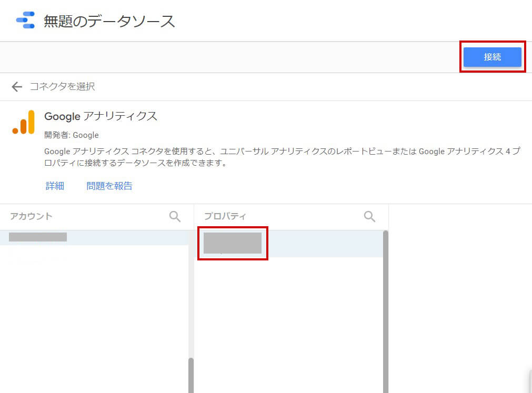Click the 開発者: Google text

pyautogui.click(x=72, y=135)
